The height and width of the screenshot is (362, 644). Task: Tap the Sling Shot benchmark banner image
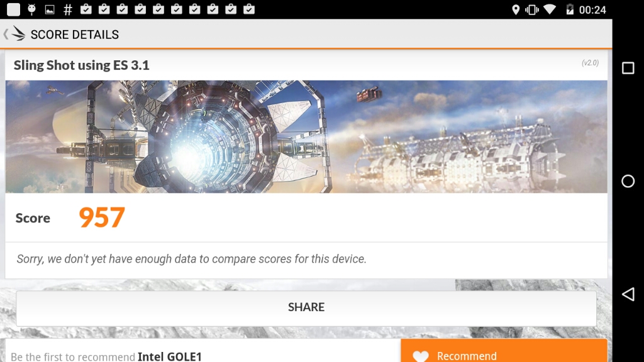point(306,136)
